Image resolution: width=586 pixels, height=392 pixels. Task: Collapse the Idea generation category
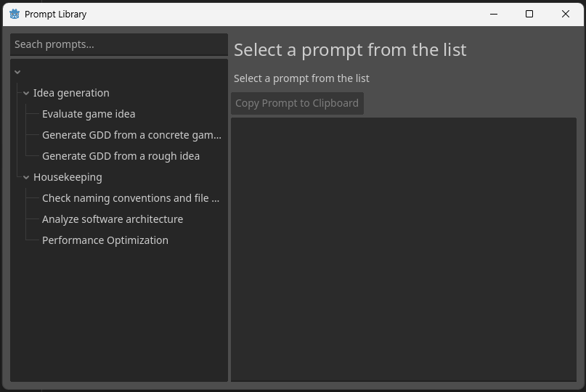tap(26, 93)
